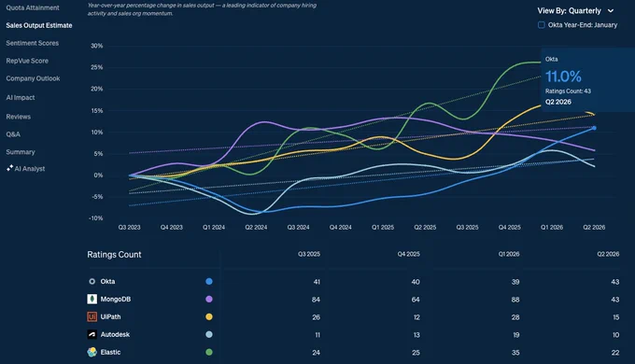Image resolution: width=635 pixels, height=364 pixels.
Task: Open the Q&A section
Action: 13,134
